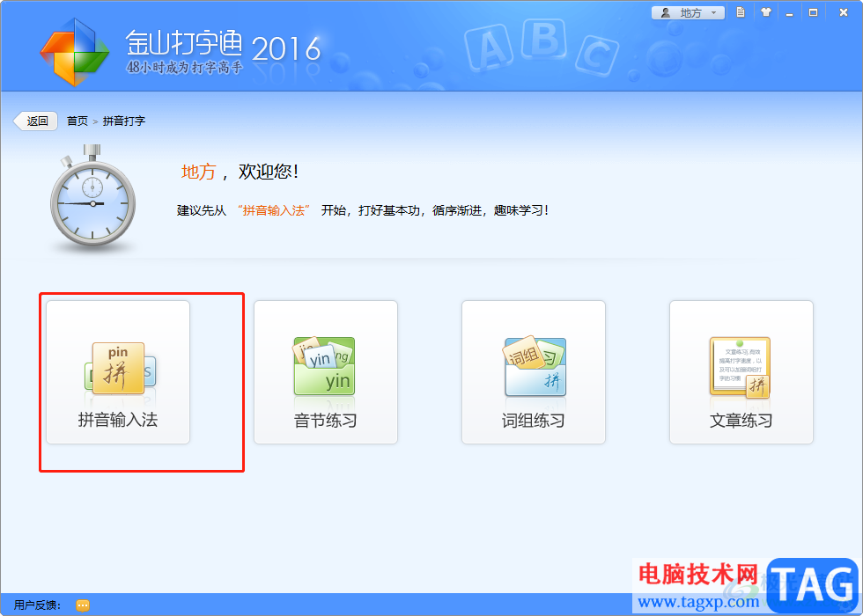Click the 用户反馈 label in status bar

pos(37,605)
